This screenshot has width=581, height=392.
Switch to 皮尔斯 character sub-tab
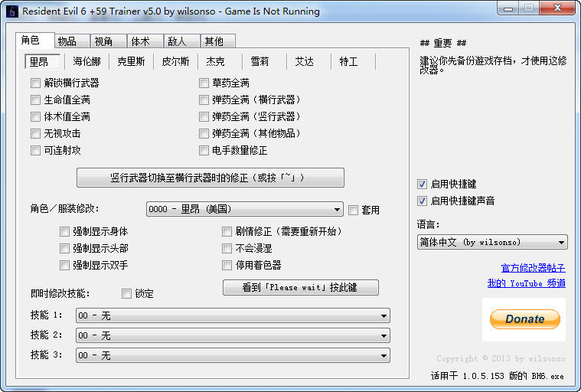[175, 61]
